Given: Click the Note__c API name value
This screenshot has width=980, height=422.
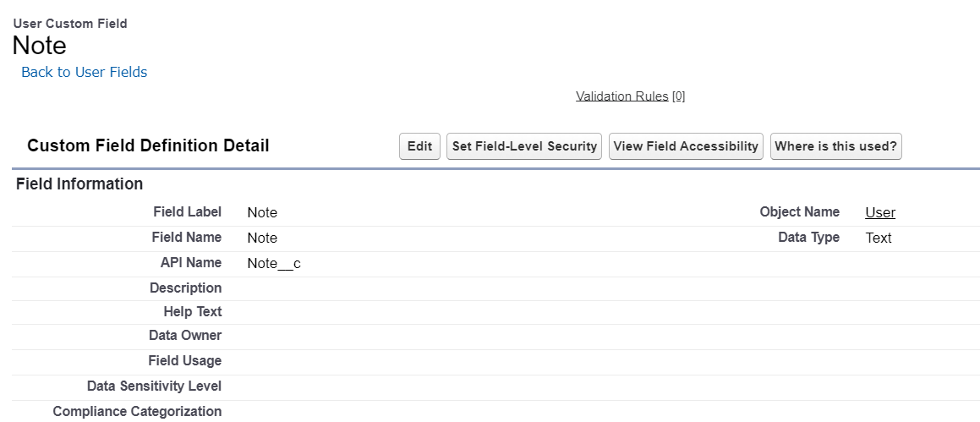Looking at the screenshot, I should (x=274, y=264).
